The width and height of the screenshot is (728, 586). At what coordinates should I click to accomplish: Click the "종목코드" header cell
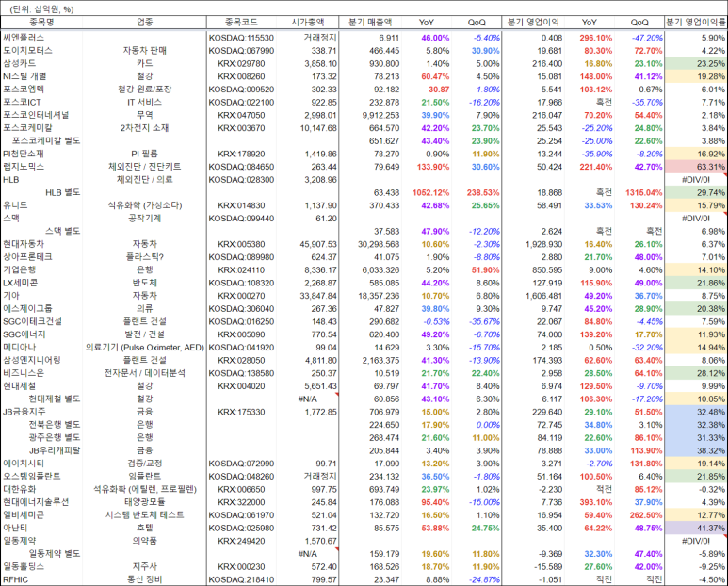pos(241,23)
